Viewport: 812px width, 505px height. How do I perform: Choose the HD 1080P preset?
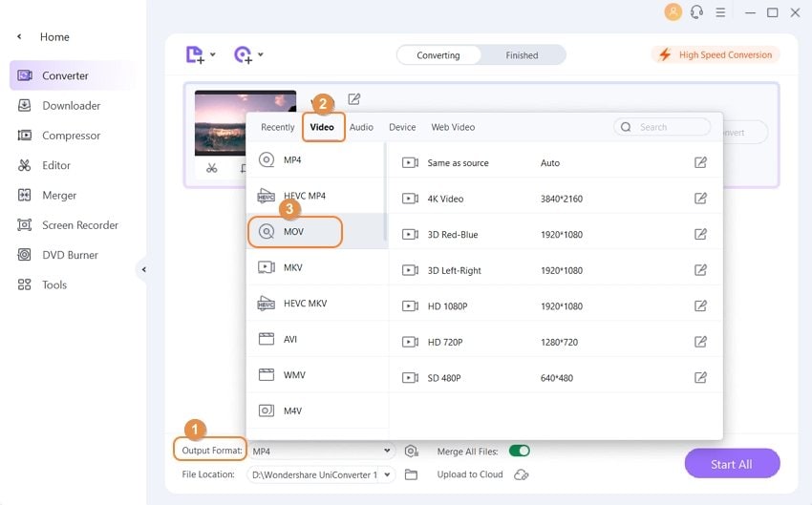click(555, 306)
